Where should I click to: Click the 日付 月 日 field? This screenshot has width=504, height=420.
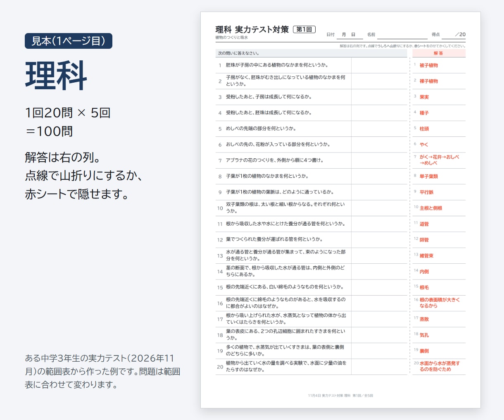coord(345,35)
